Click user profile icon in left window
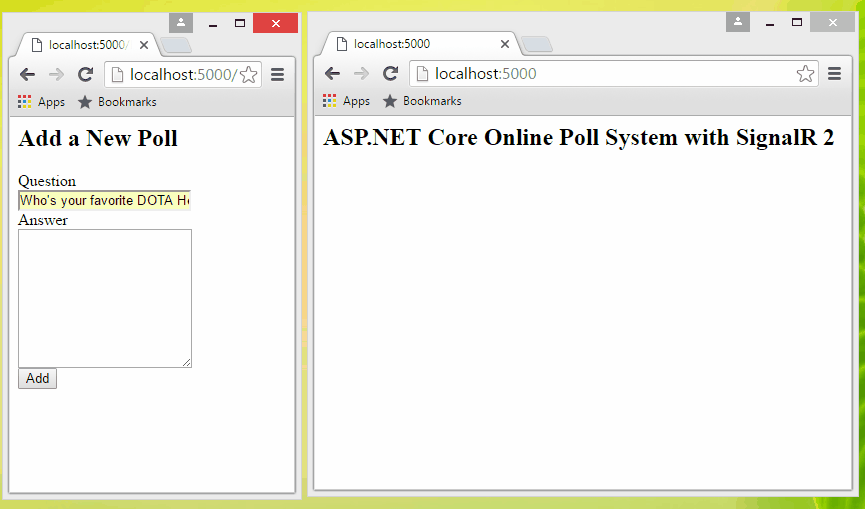This screenshot has height=509, width=865. [181, 23]
